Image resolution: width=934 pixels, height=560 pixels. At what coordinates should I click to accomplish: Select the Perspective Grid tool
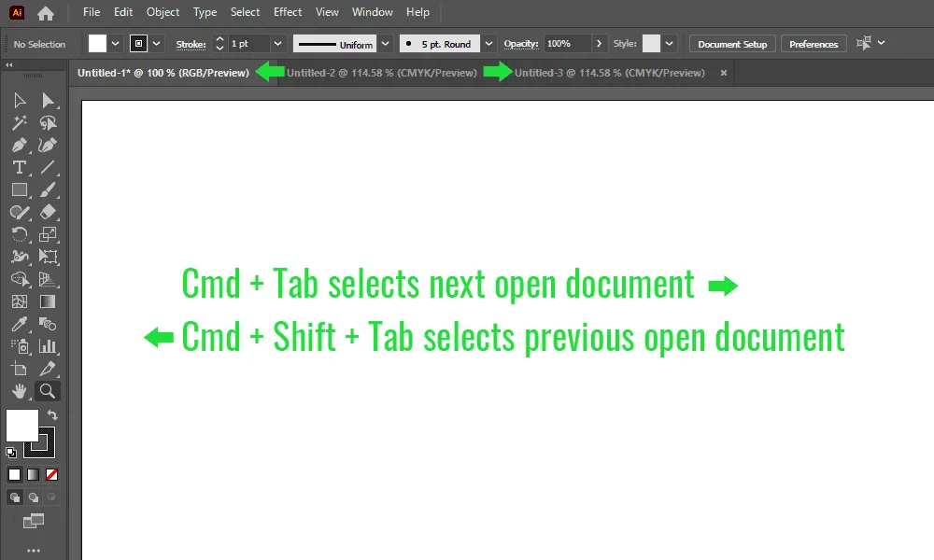tap(48, 279)
